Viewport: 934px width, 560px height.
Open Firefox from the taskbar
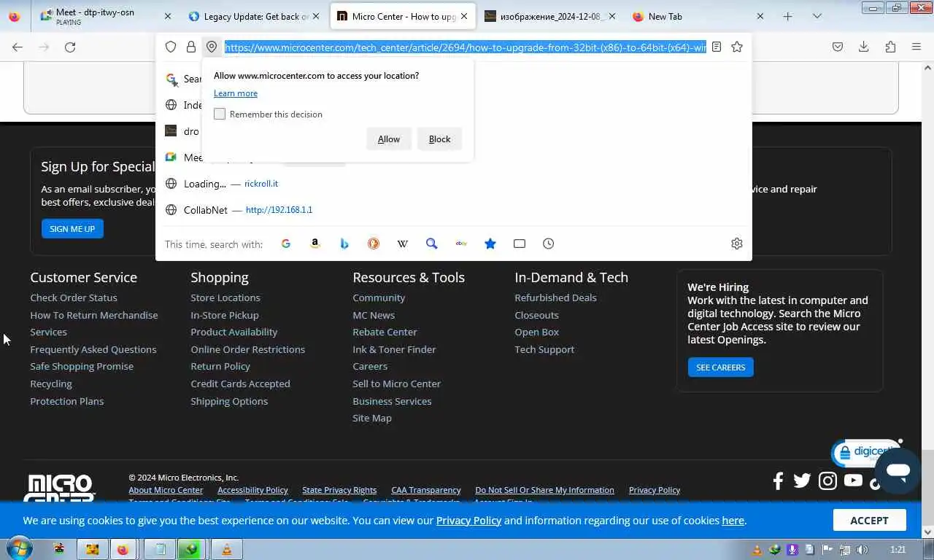tap(123, 549)
